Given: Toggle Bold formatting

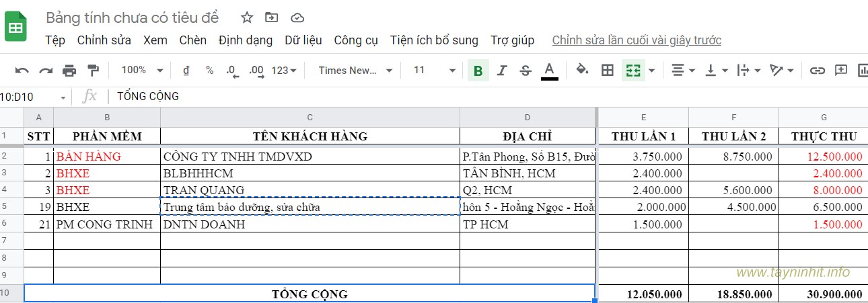Looking at the screenshot, I should pos(478,71).
